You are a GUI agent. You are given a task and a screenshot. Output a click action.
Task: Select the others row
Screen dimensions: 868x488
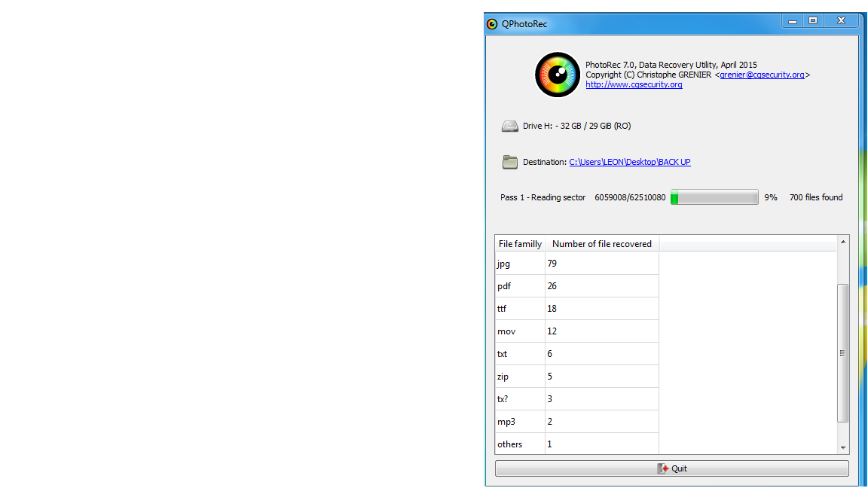coord(577,444)
